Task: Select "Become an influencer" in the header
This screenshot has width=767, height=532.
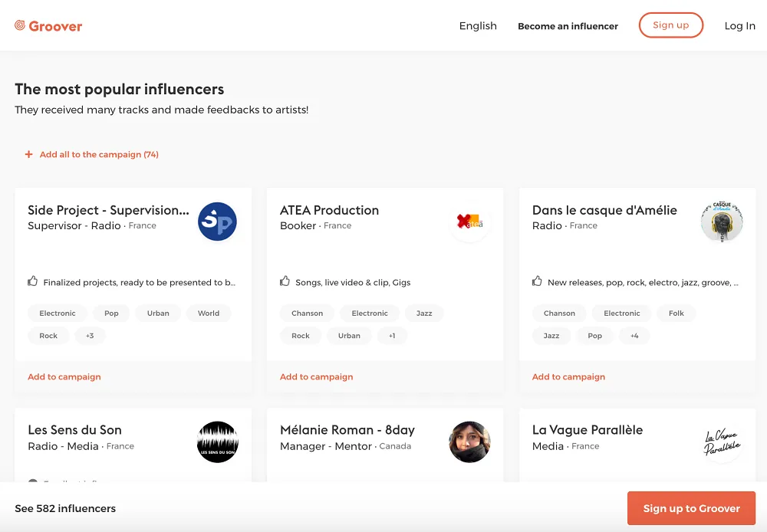Action: 568,25
